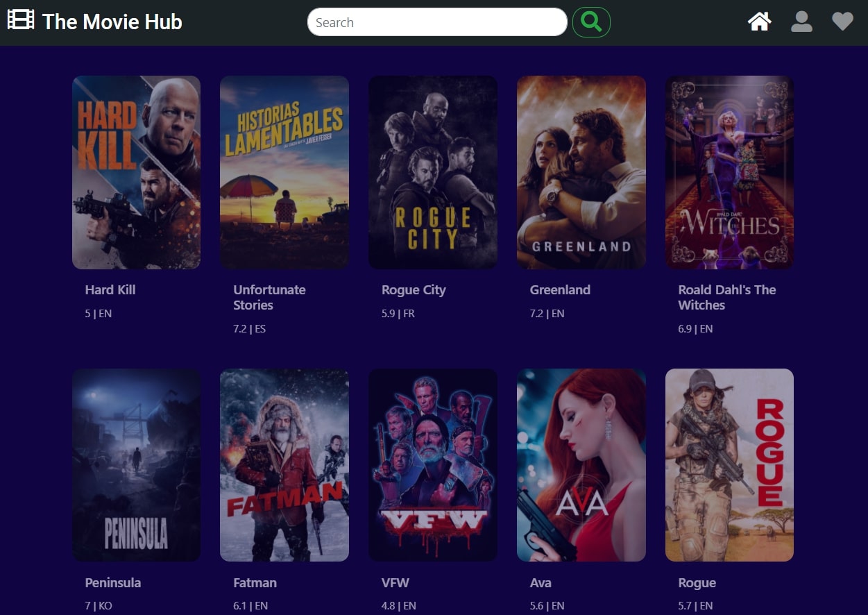The width and height of the screenshot is (868, 615).
Task: Click the '4.8 | EN' rating text
Action: 399,606
